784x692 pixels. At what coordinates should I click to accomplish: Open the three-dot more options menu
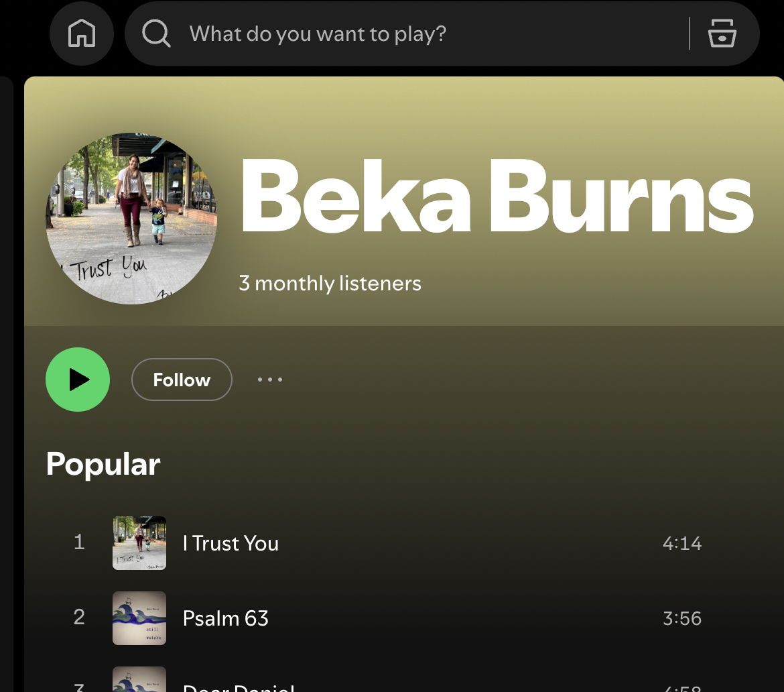click(x=270, y=380)
